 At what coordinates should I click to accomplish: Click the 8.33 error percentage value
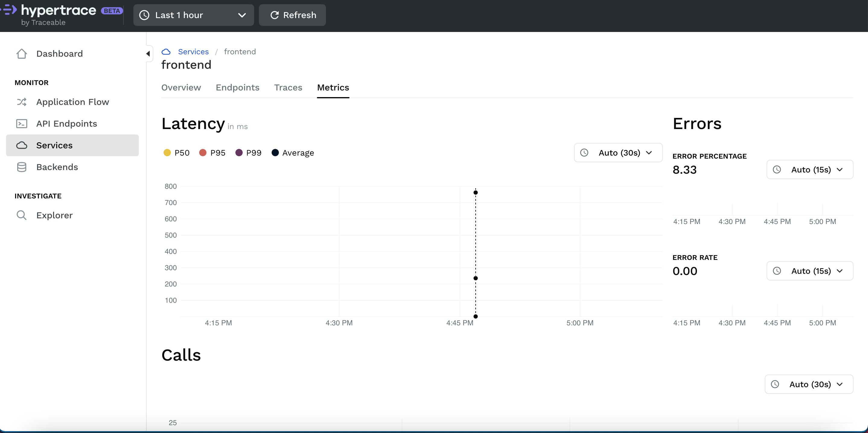685,170
